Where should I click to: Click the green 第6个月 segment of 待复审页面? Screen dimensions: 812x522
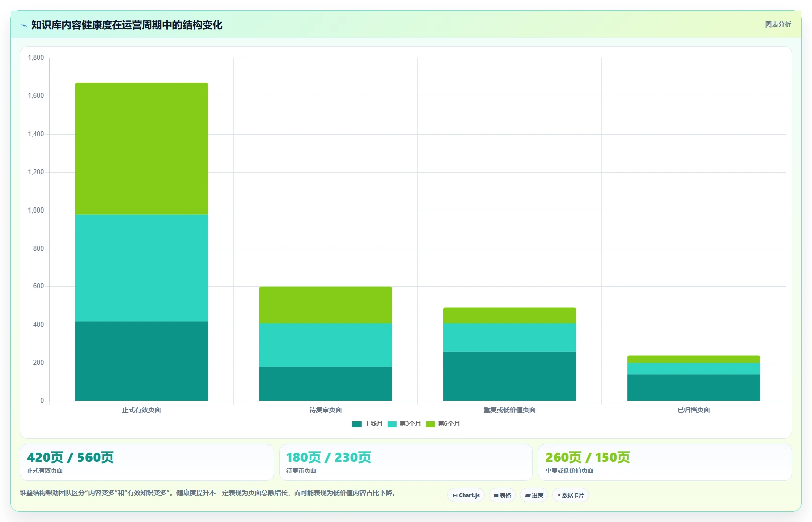click(x=325, y=305)
